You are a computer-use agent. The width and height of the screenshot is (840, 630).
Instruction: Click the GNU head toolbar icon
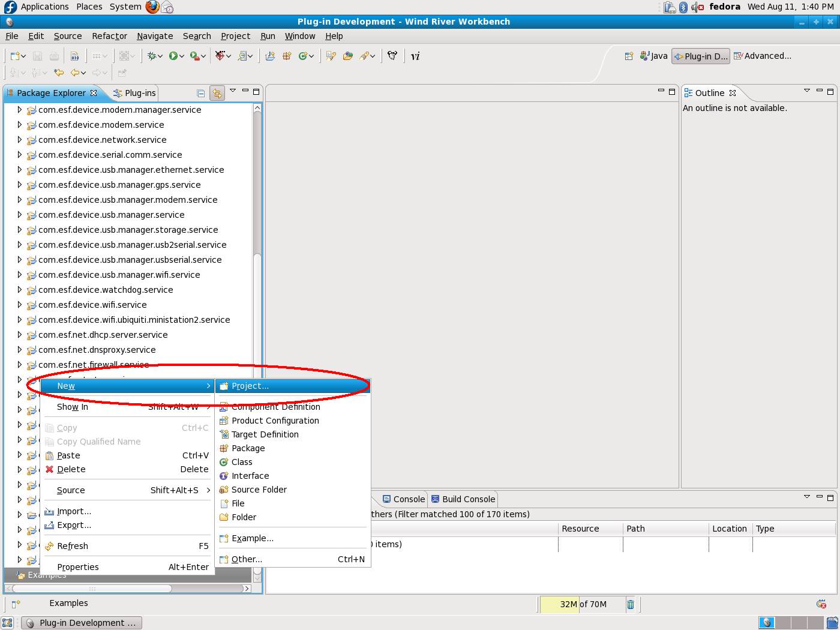pyautogui.click(x=392, y=56)
